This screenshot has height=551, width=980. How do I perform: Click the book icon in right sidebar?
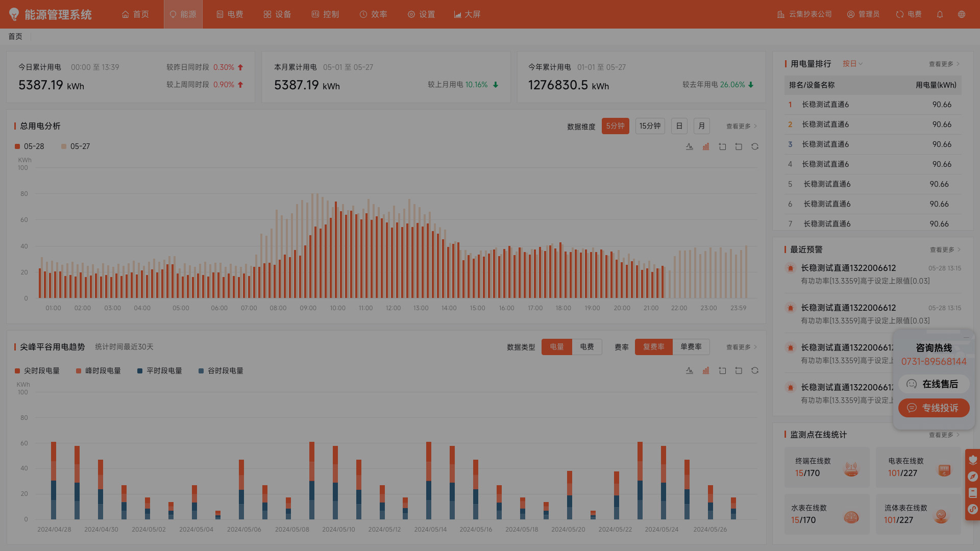point(973,493)
